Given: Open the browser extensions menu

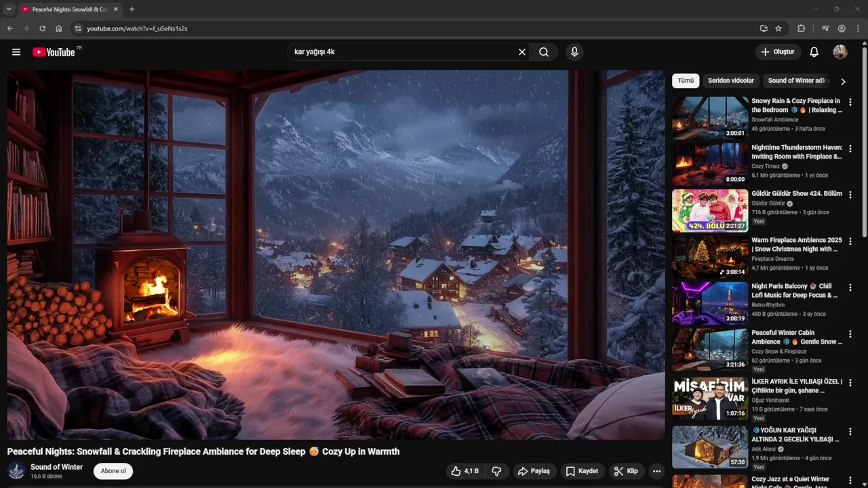Looking at the screenshot, I should coord(801,28).
